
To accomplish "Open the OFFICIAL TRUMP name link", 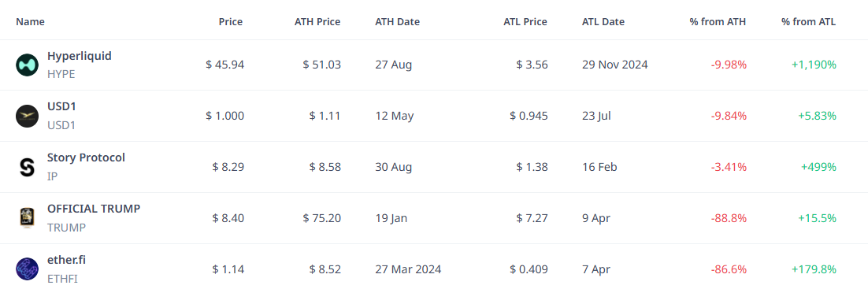I will tap(94, 209).
